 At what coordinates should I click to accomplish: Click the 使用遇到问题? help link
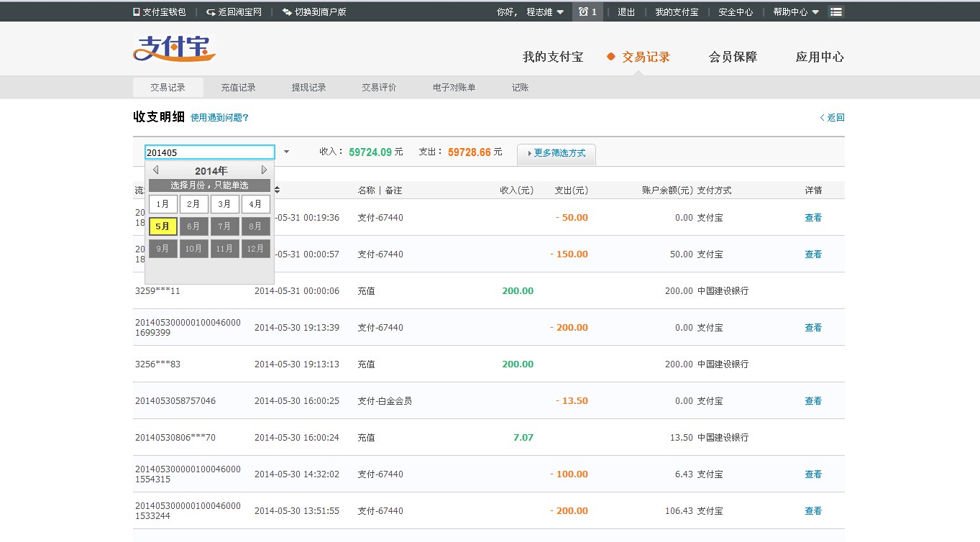(x=219, y=118)
